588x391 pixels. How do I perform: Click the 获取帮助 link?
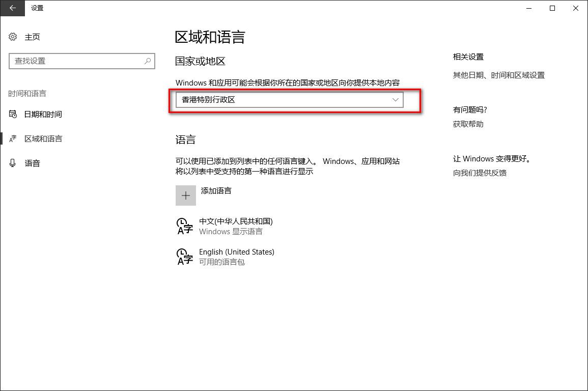468,124
